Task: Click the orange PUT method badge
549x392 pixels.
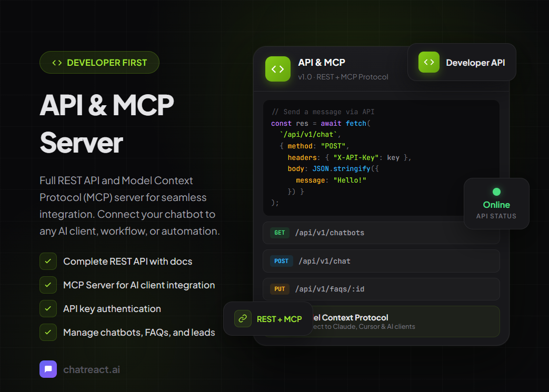Action: (280, 289)
